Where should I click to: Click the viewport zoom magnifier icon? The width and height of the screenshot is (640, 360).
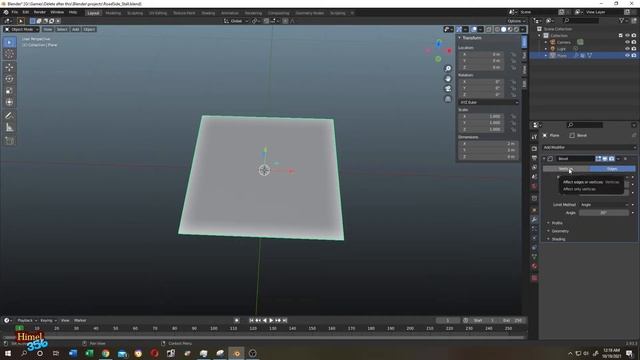(x=448, y=69)
